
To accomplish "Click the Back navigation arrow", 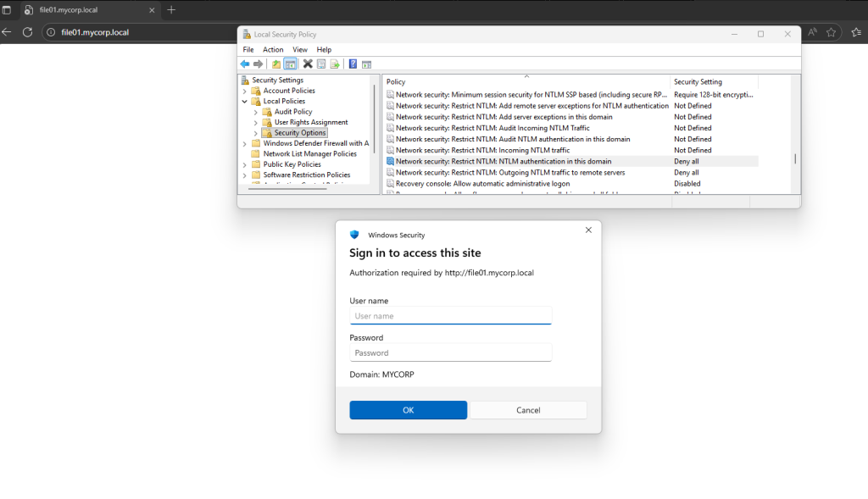I will 244,64.
